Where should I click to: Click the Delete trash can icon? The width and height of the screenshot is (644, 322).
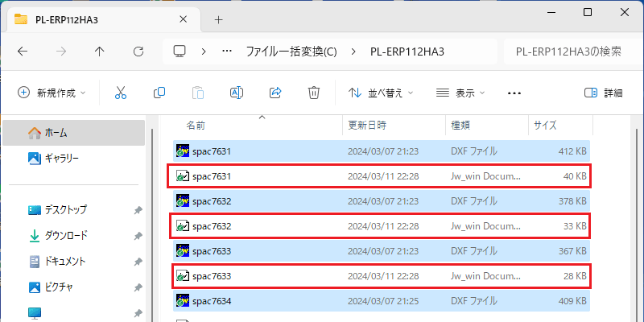(x=314, y=93)
